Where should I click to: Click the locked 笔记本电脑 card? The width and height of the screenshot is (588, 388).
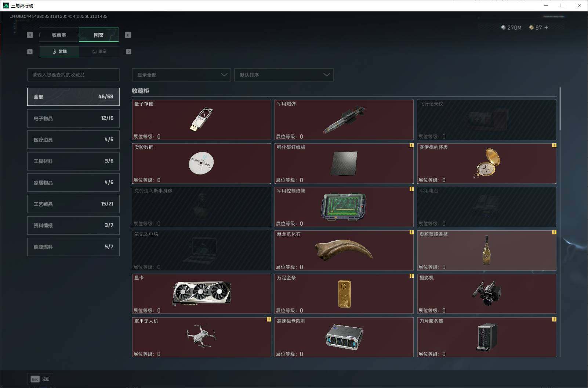click(202, 250)
